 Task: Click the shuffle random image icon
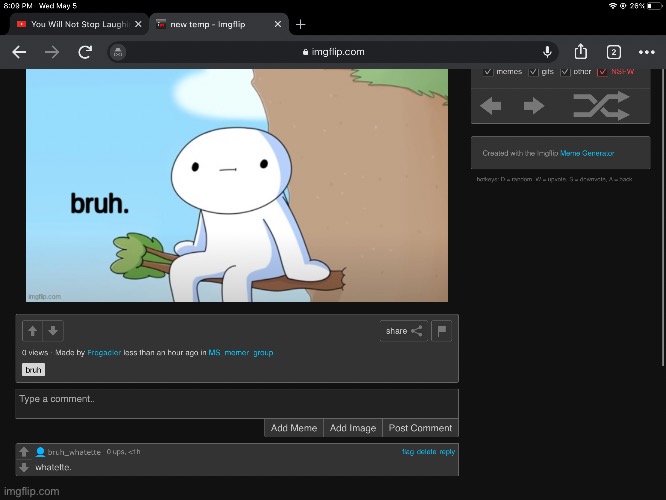click(601, 106)
